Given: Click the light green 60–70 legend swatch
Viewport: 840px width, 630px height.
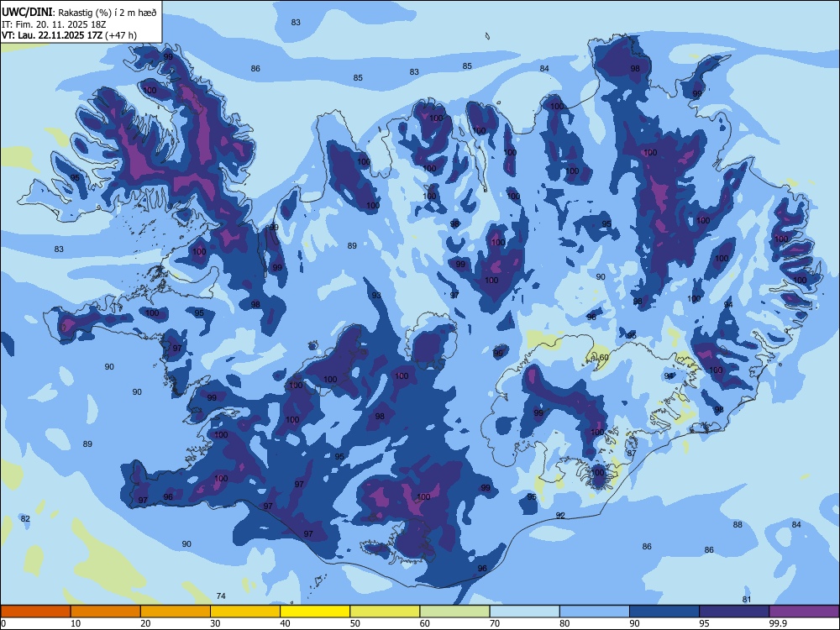Looking at the screenshot, I should tap(454, 612).
